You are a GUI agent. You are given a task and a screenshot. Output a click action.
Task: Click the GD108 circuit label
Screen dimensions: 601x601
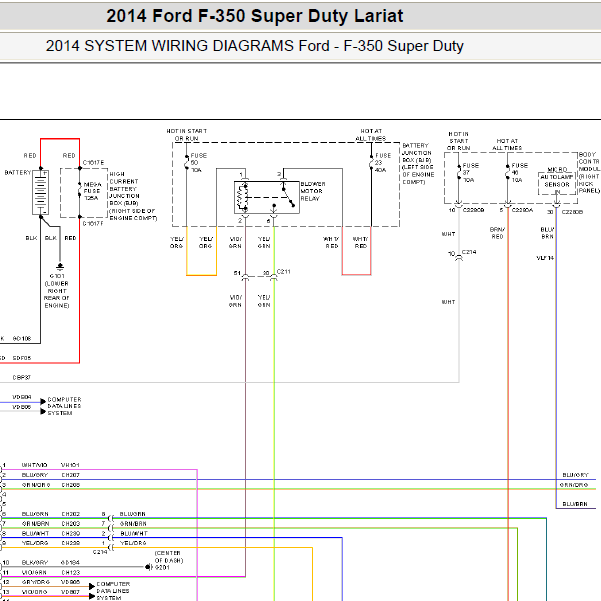pos(22,338)
